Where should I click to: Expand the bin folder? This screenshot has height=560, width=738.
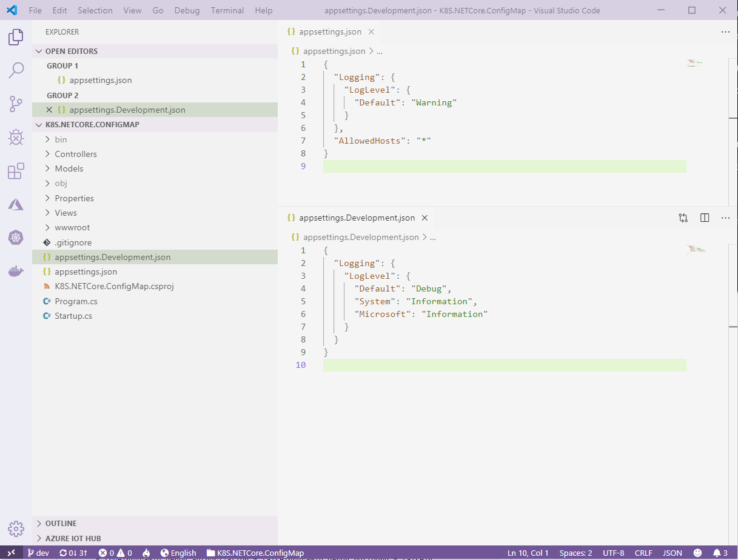155,139
